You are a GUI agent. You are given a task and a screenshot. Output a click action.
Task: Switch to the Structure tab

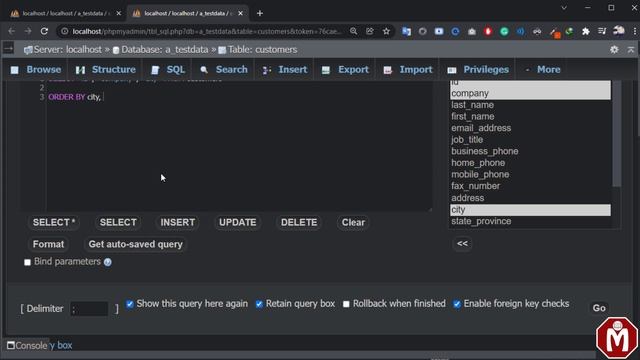(105, 69)
